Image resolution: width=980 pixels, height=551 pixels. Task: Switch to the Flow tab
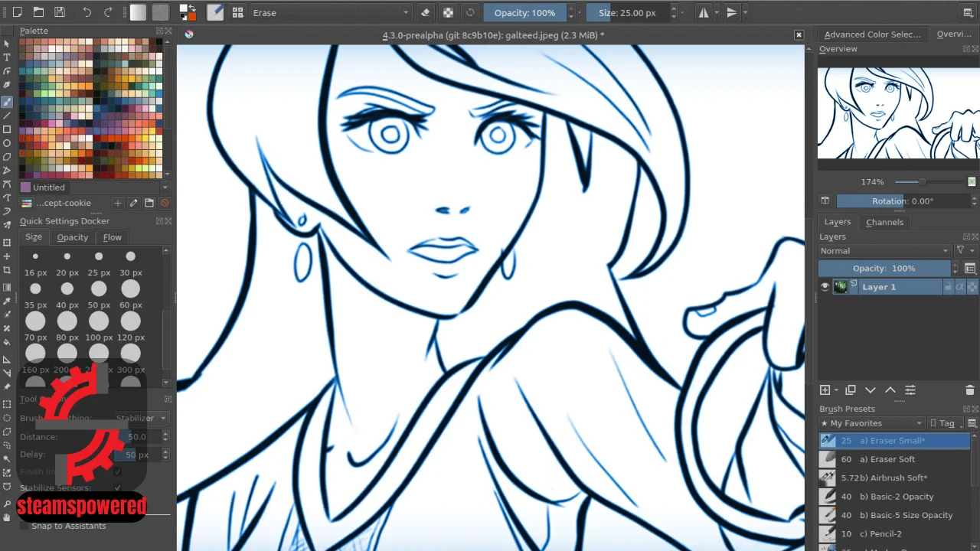coord(113,237)
